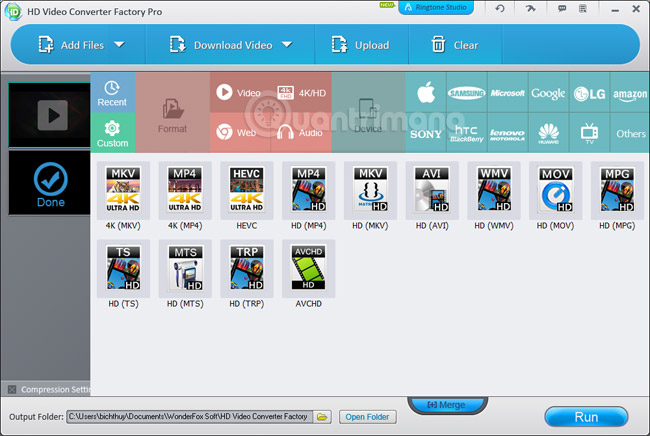Open the list menu icon in title bar
This screenshot has width=650, height=436.
[x=583, y=8]
